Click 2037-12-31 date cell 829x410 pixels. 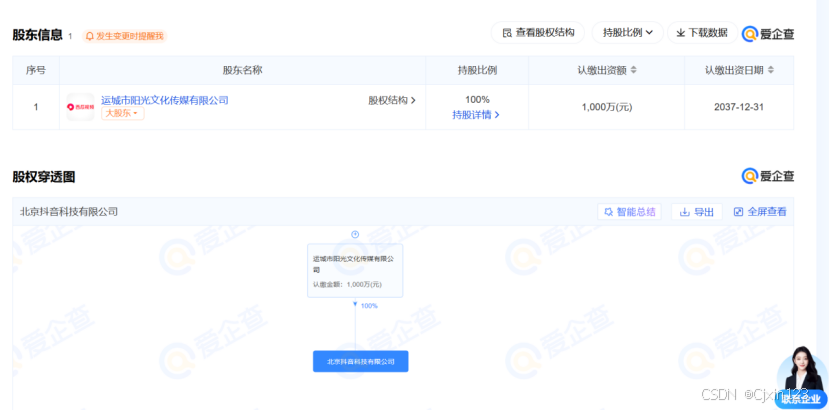739,107
